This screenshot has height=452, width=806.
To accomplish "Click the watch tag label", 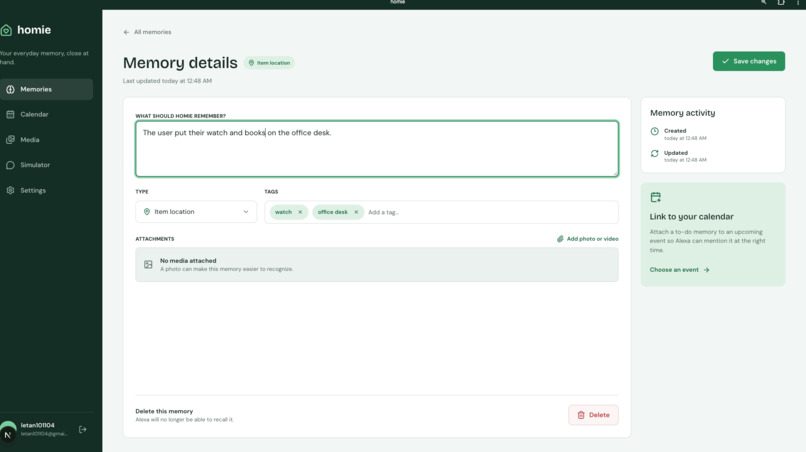I will pyautogui.click(x=283, y=212).
